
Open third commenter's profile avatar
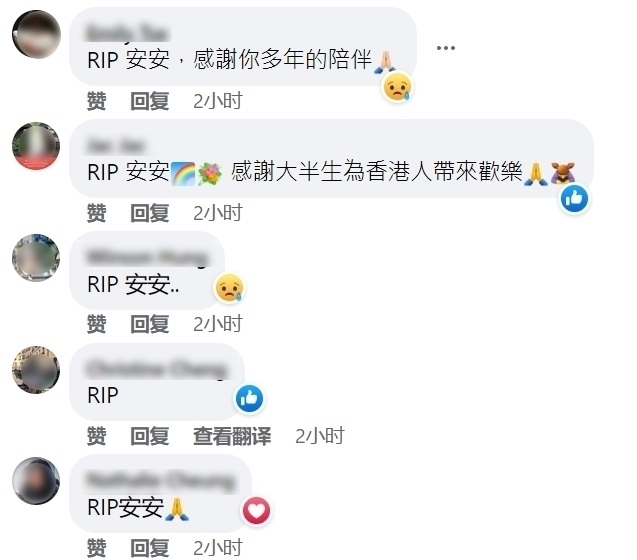click(x=36, y=258)
